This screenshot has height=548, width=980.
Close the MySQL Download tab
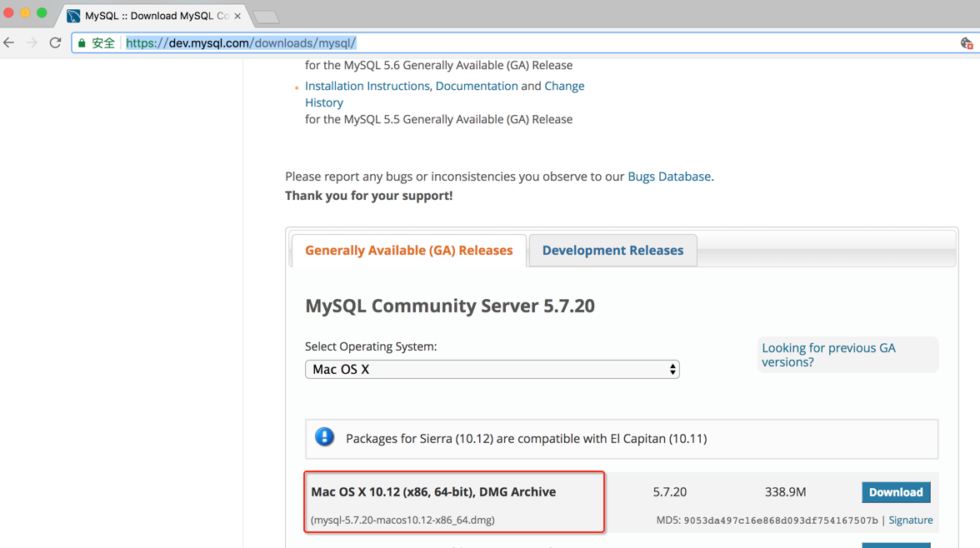(x=237, y=16)
